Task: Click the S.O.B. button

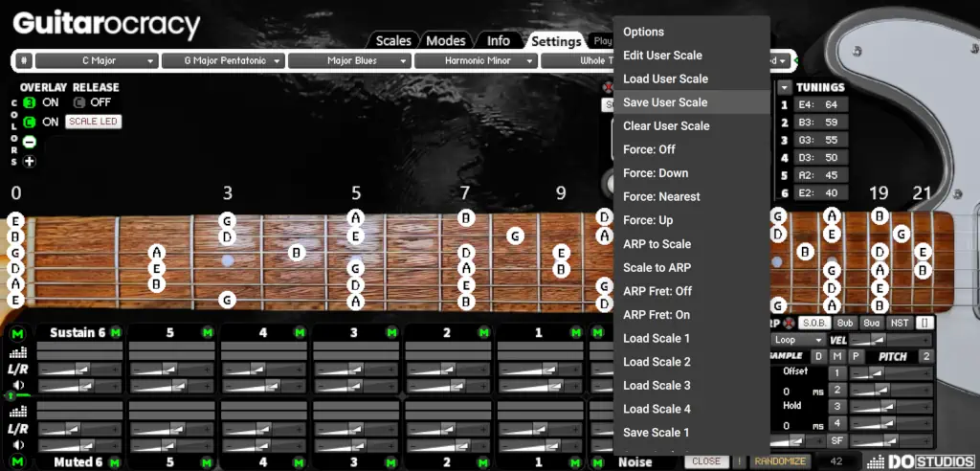Action: [x=814, y=323]
